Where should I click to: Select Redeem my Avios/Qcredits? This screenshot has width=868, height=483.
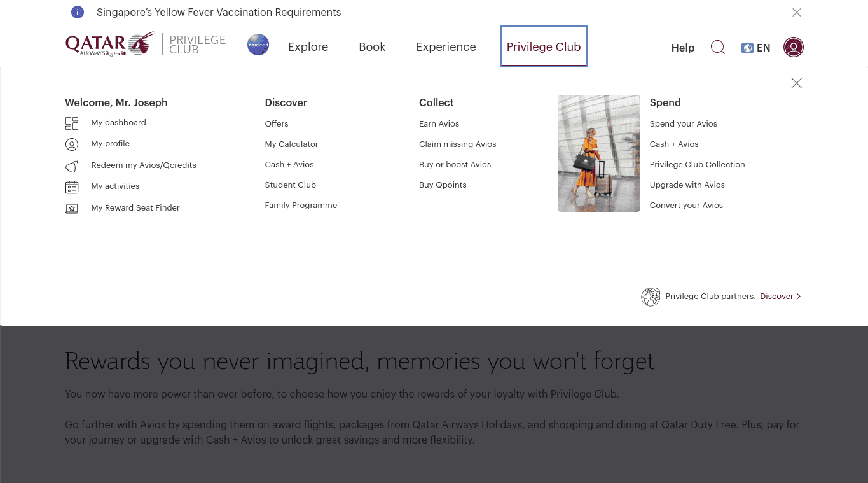[x=144, y=165]
